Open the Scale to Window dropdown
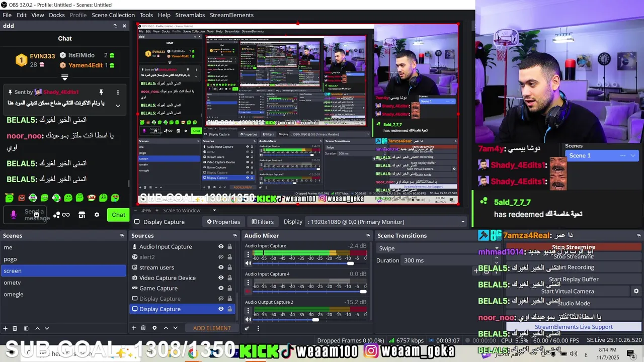This screenshot has height=362, width=644. click(190, 210)
